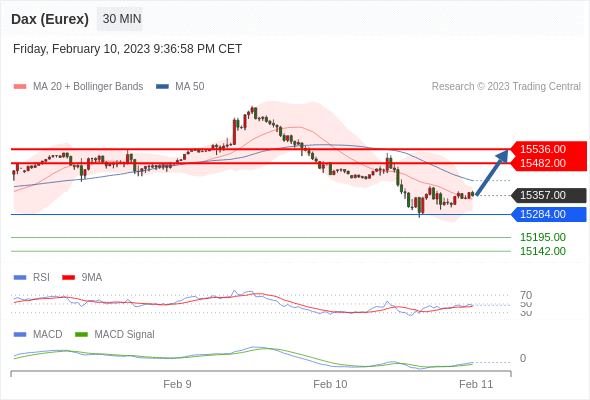Click the 15195.00 support price label
Viewport: 590px width, 400px height.
543,237
